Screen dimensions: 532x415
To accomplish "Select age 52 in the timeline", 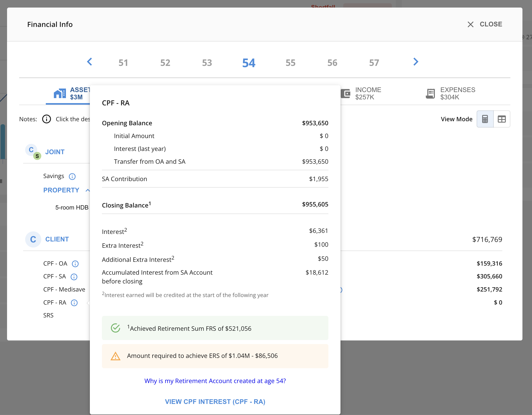I will (x=165, y=63).
